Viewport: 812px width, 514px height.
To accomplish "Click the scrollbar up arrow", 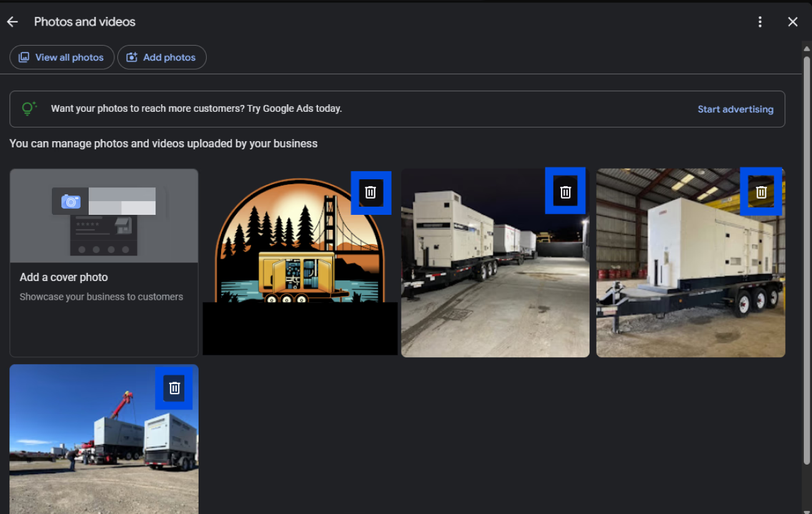I will point(806,47).
